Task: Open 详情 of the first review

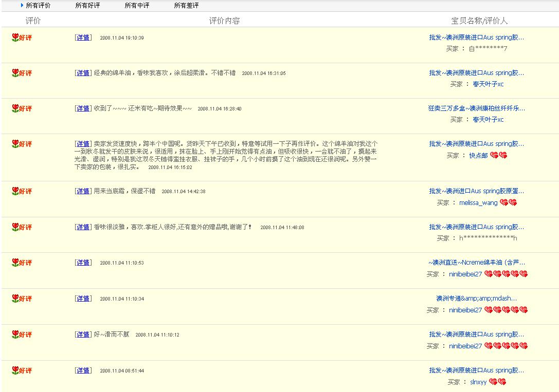Action: 83,37
